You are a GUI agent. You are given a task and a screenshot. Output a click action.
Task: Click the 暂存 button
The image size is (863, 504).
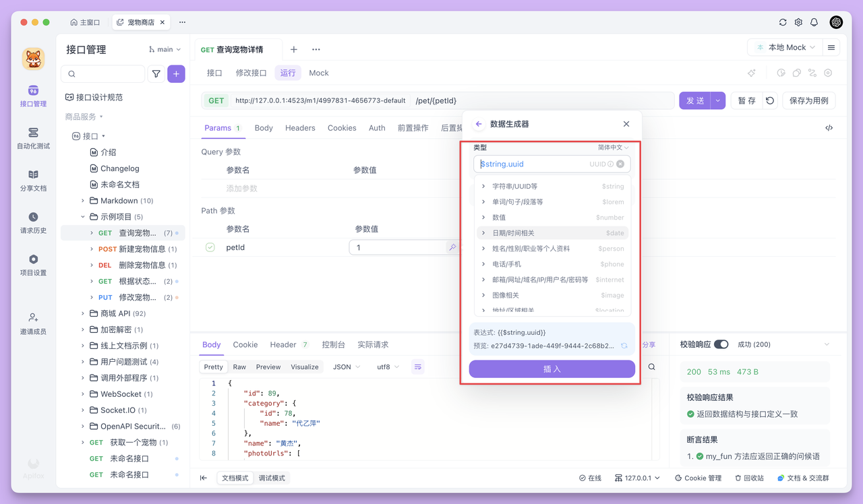747,100
